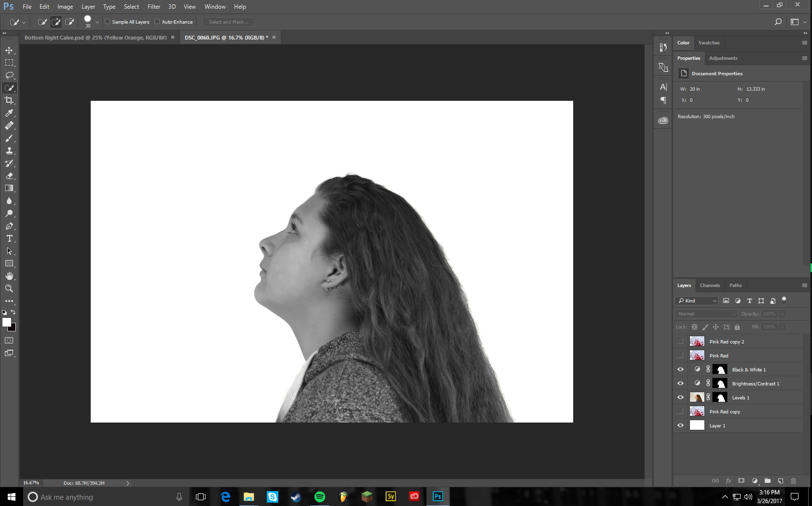Toggle Quick Mask mode
Viewport: 812px width, 506px height.
click(9, 341)
